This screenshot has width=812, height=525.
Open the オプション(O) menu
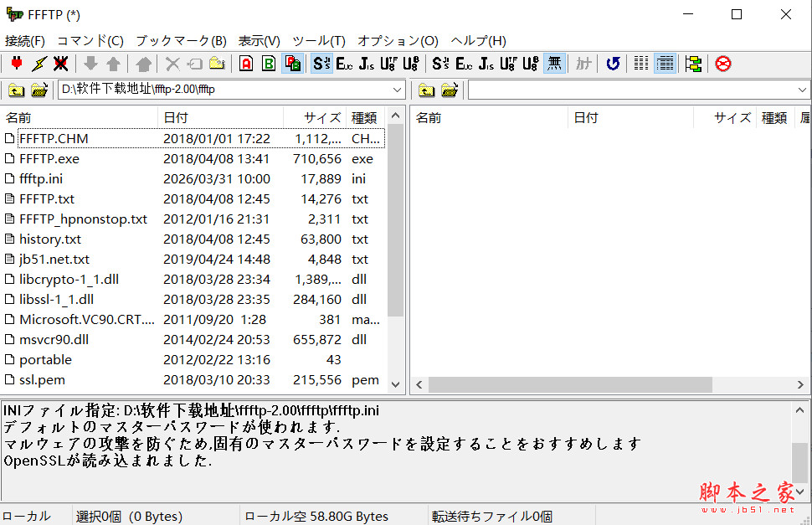click(398, 41)
